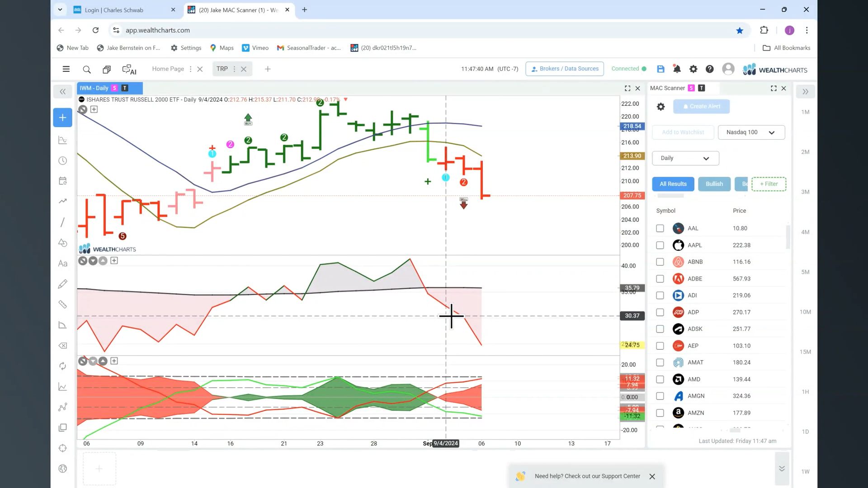
Task: Select All Results filter tab
Action: coord(673,184)
